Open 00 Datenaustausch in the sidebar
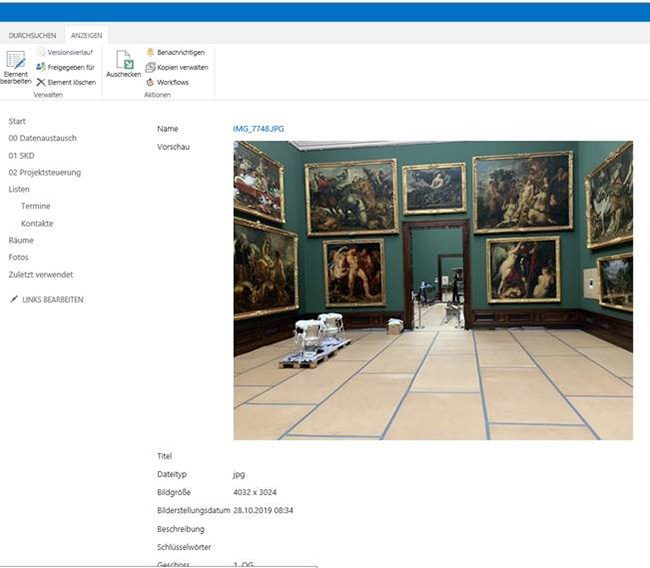 click(x=42, y=138)
